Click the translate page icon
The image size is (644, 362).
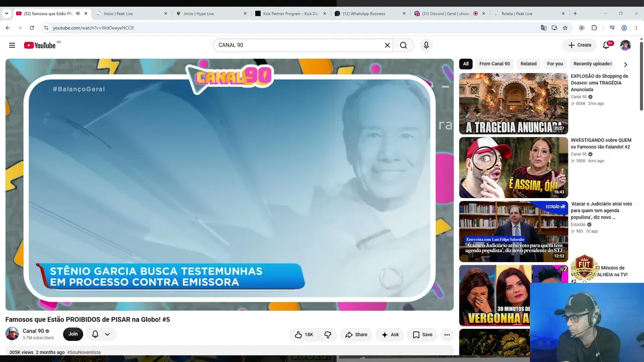coord(543,28)
